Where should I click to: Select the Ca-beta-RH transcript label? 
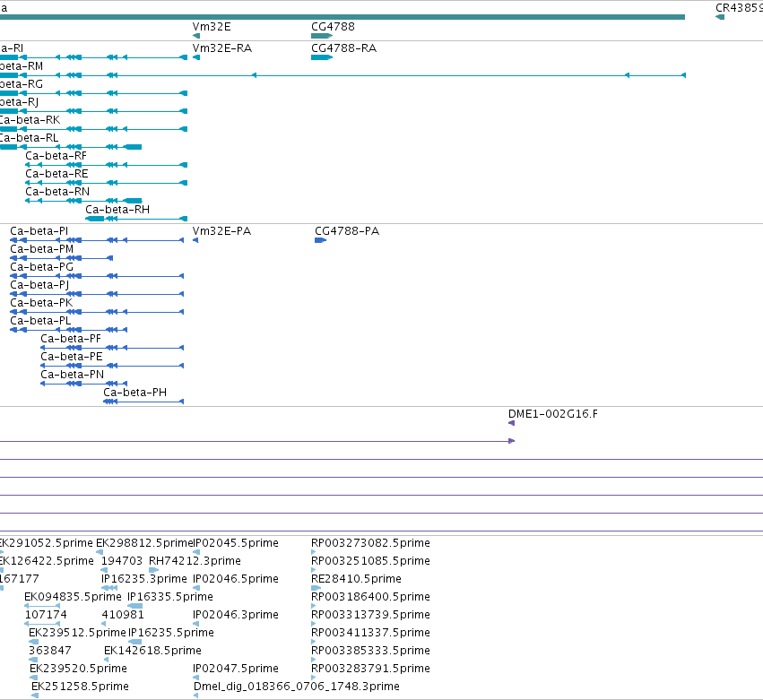(x=117, y=210)
